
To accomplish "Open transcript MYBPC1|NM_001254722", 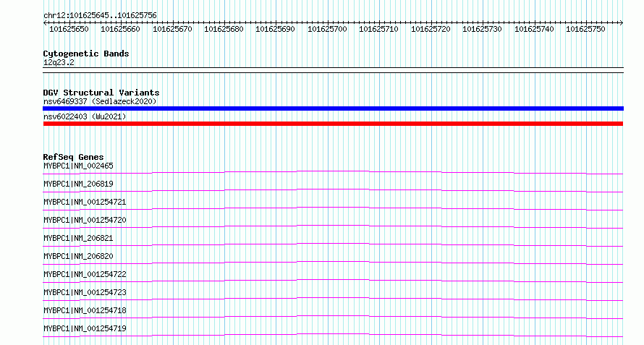I will [85, 274].
